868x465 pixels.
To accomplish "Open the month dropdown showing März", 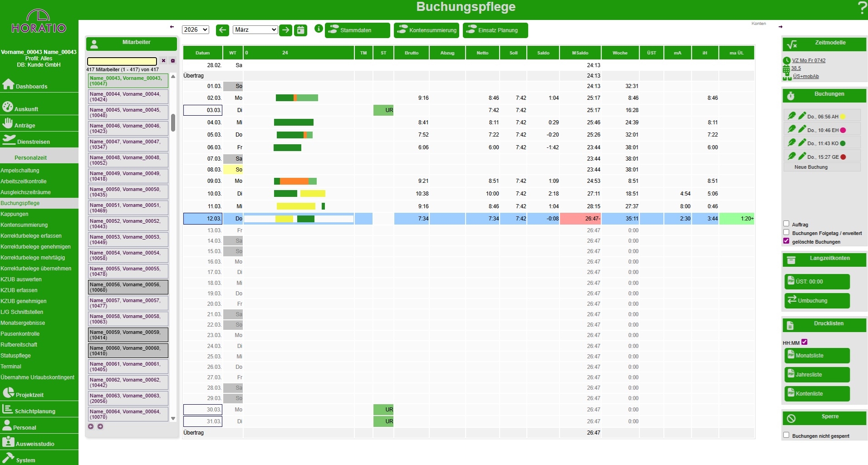I will coord(255,29).
